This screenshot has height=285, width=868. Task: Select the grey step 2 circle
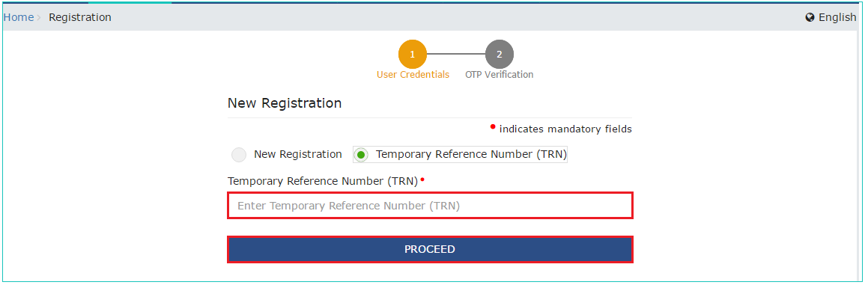[500, 55]
